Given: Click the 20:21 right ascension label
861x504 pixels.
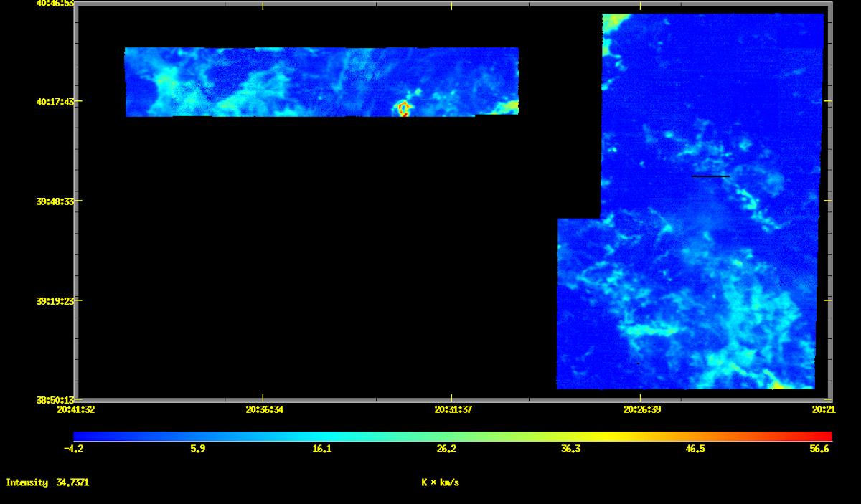Looking at the screenshot, I should (824, 409).
